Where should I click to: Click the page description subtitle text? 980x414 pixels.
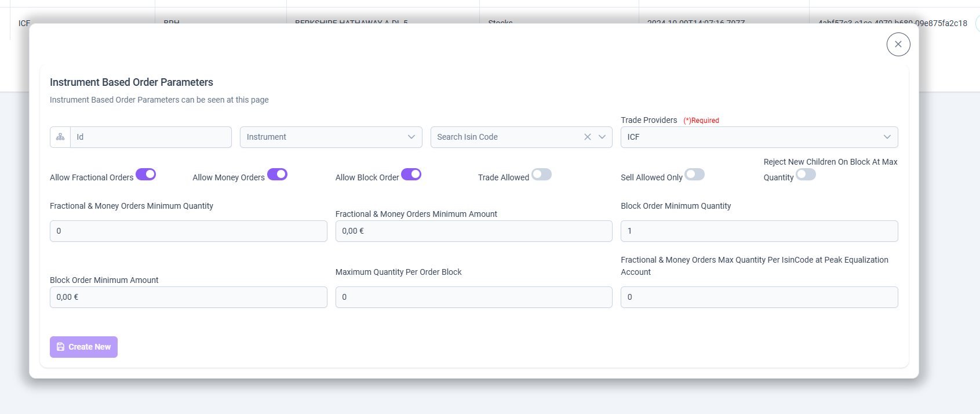click(159, 100)
